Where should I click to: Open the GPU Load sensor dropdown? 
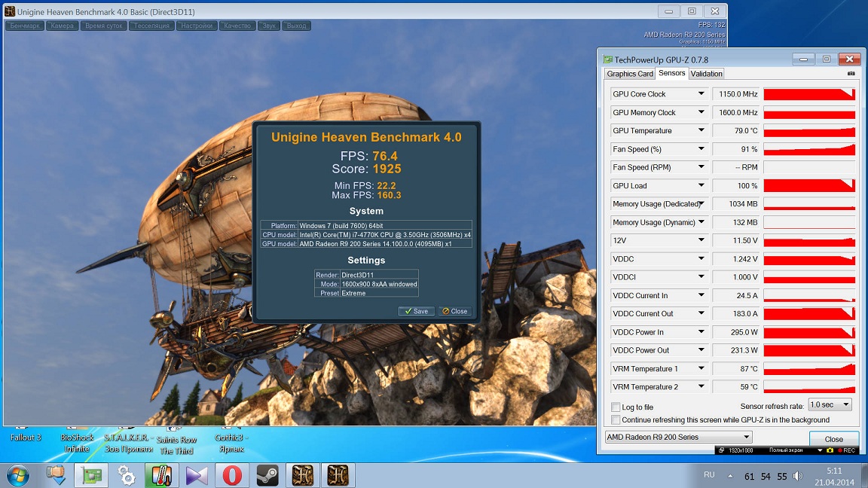tap(701, 185)
